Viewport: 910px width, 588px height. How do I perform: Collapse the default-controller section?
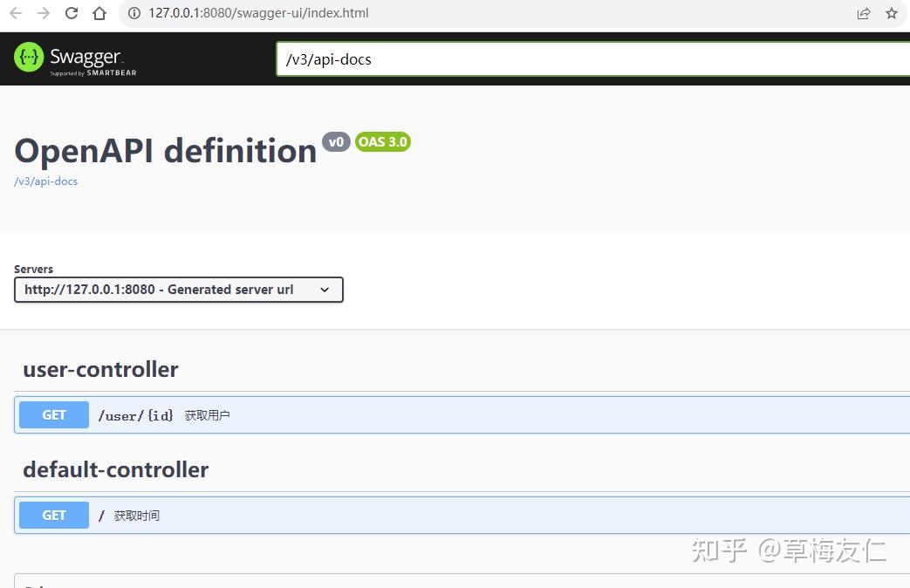coord(115,469)
